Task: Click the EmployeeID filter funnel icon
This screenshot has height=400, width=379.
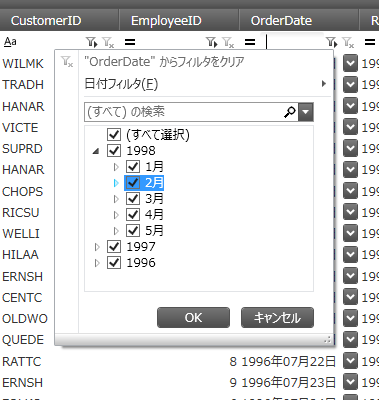Action: (211, 42)
